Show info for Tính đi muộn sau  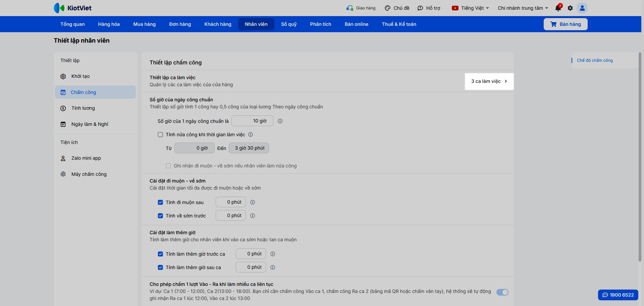tap(253, 202)
